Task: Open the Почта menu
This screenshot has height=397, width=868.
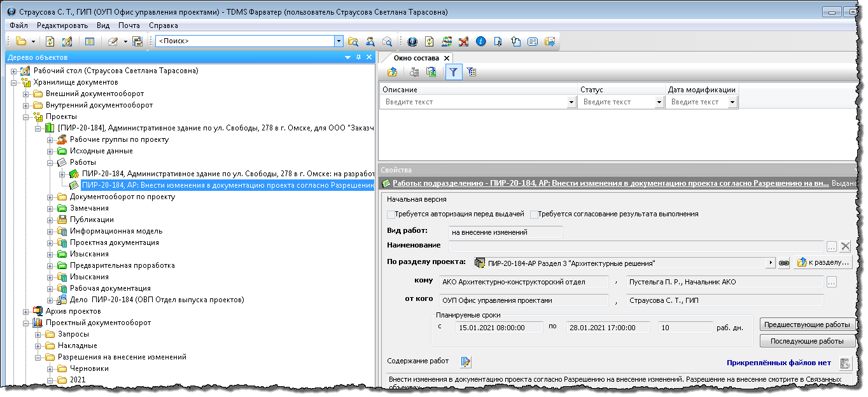Action: tap(129, 25)
